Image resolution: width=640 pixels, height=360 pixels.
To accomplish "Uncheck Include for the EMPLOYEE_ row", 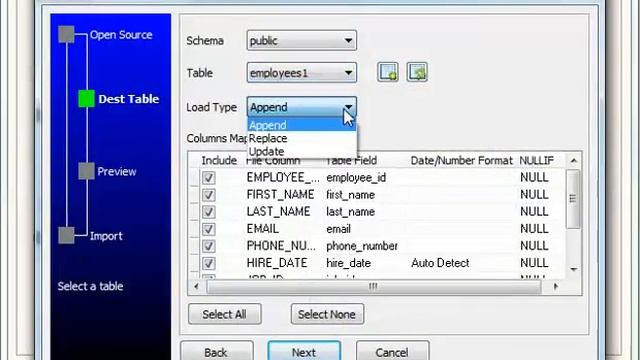I will (209, 178).
